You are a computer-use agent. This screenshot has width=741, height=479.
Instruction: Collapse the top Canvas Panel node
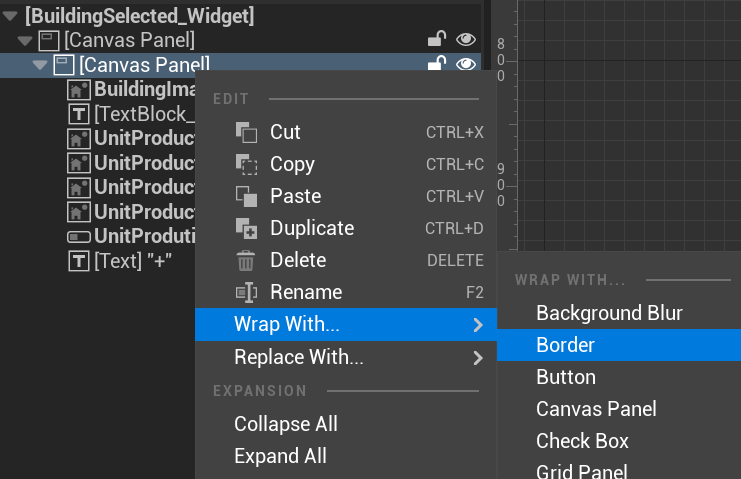[24, 41]
